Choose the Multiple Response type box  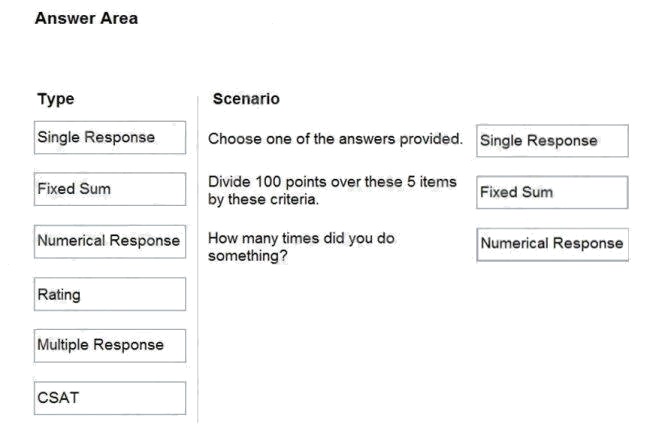point(110,346)
